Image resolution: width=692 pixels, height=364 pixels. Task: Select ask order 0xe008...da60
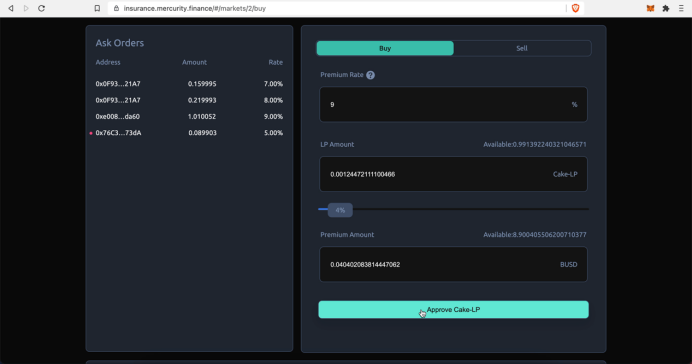(189, 116)
